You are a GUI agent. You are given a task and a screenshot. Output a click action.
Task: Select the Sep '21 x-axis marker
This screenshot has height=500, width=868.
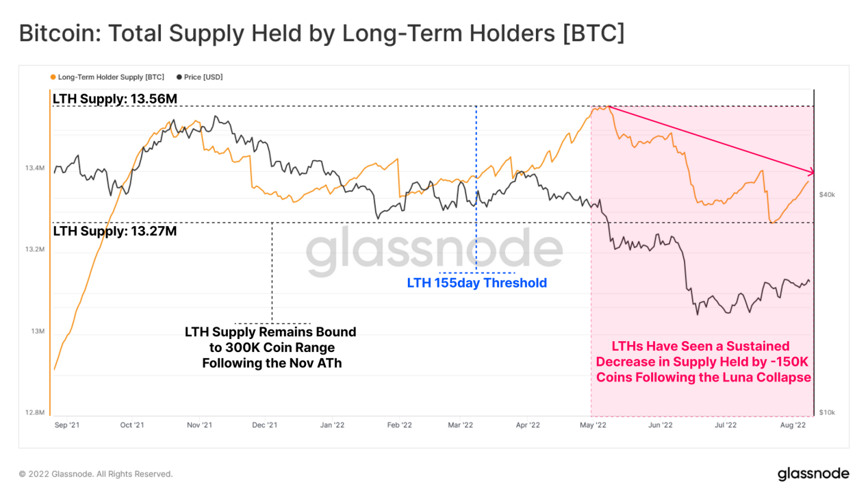click(67, 425)
